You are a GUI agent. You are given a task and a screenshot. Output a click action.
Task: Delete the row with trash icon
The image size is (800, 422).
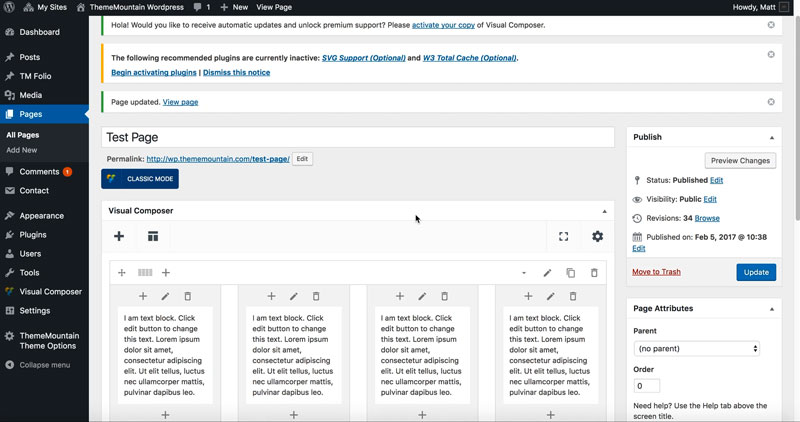pyautogui.click(x=594, y=272)
